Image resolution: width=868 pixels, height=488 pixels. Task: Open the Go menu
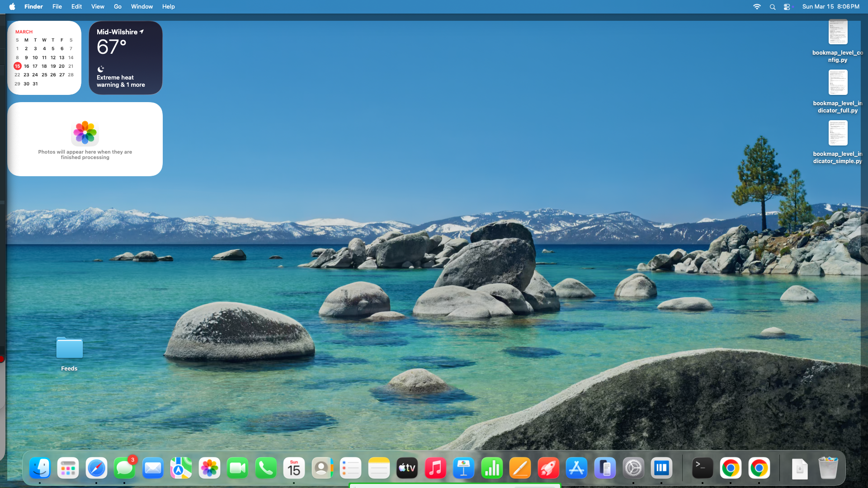[x=118, y=7]
